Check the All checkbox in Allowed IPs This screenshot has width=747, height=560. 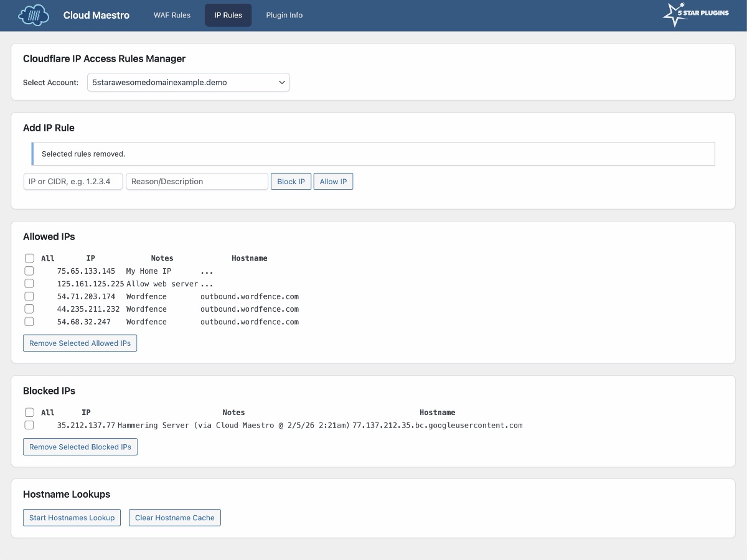click(29, 258)
